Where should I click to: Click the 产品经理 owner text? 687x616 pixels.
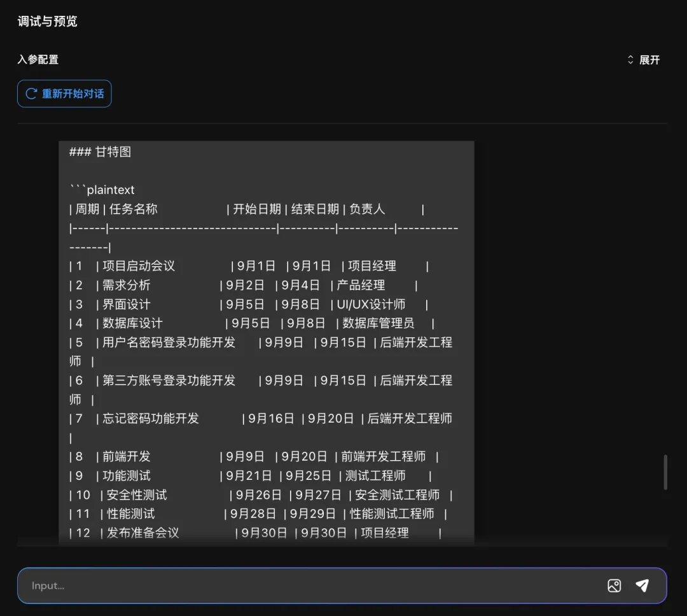click(x=361, y=285)
